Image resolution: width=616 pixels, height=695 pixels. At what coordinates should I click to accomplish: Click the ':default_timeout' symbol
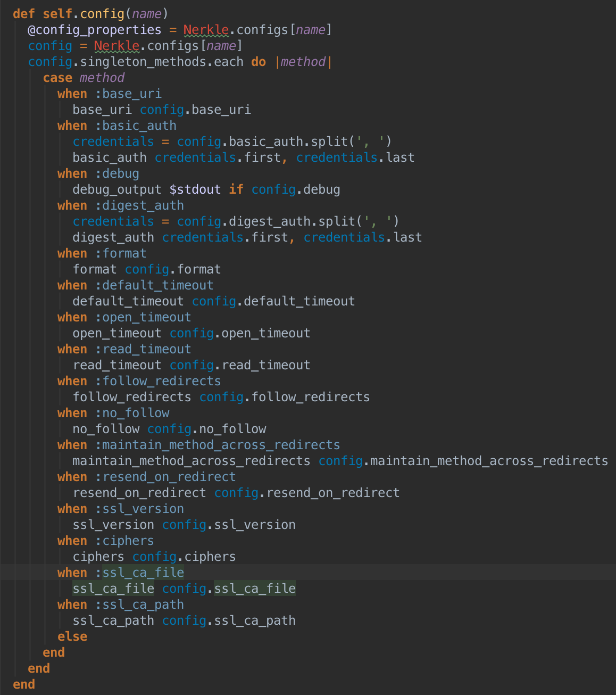(154, 285)
